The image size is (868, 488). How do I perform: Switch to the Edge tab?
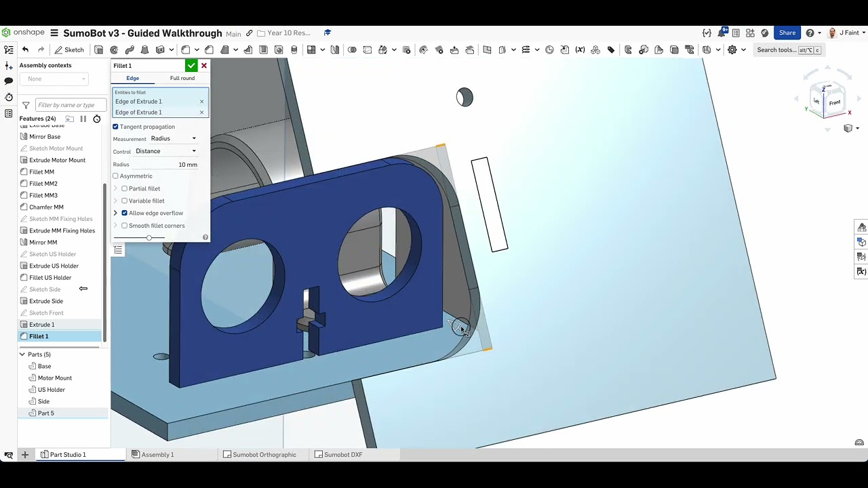tap(132, 78)
